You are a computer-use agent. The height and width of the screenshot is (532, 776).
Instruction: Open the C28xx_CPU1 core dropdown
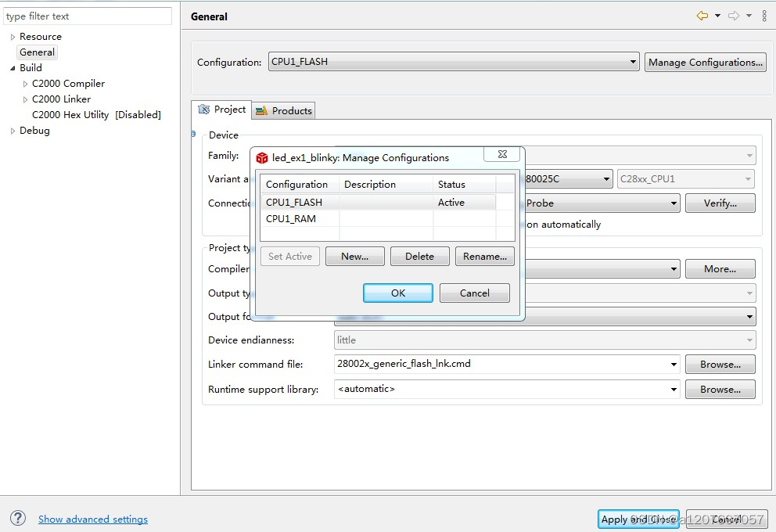(x=686, y=179)
